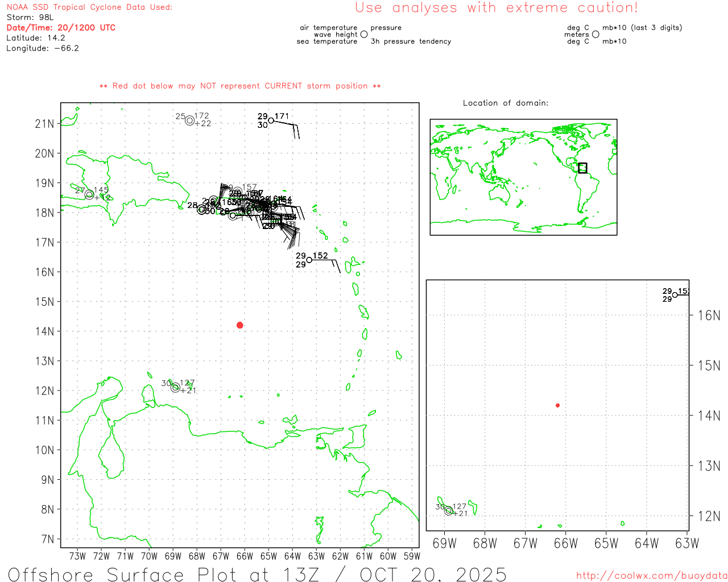Click the black domain box on world map
728x582 pixels.
(x=582, y=168)
